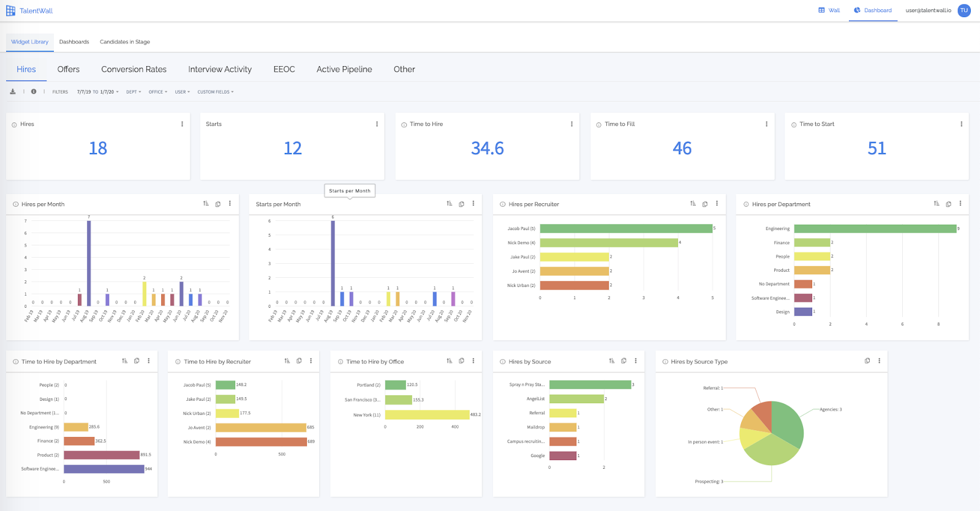
Task: Expand the USER filter dropdown
Action: tap(183, 92)
